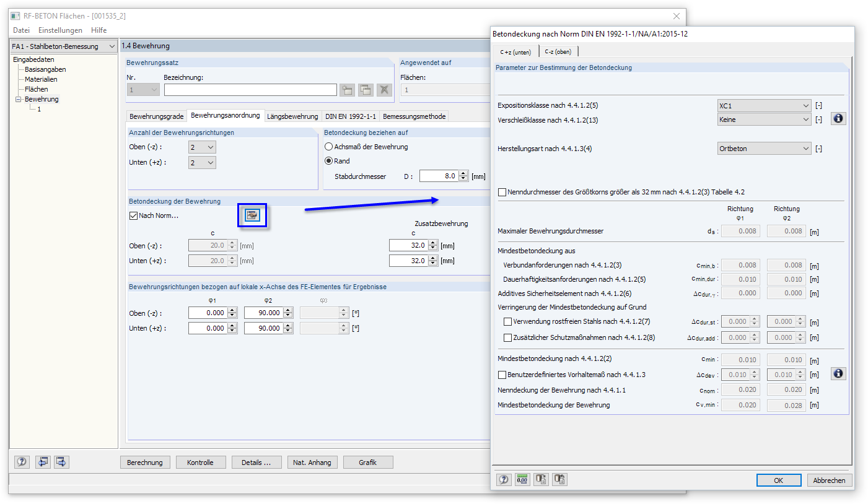Open the Unten (+z) direction count dropdown
The image size is (868, 504).
pos(202,162)
